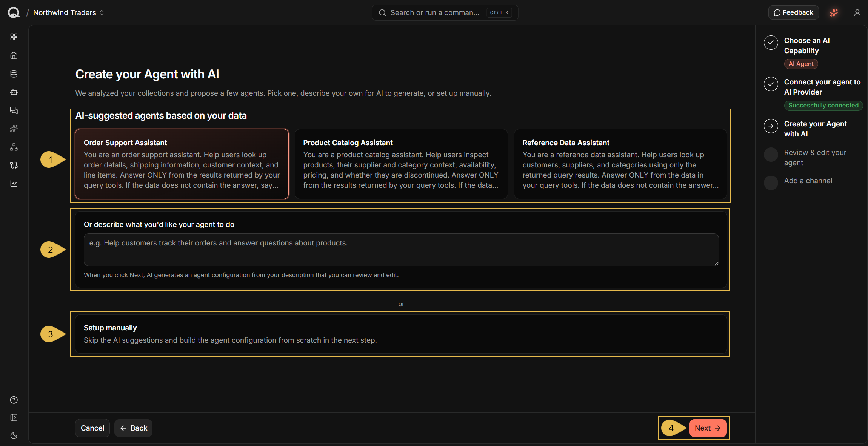The image size is (868, 446).
Task: Open Connect your agent to AI Provider step
Action: coord(822,87)
